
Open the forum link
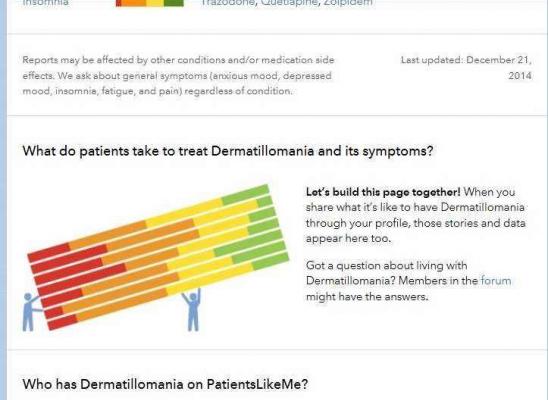tap(496, 281)
